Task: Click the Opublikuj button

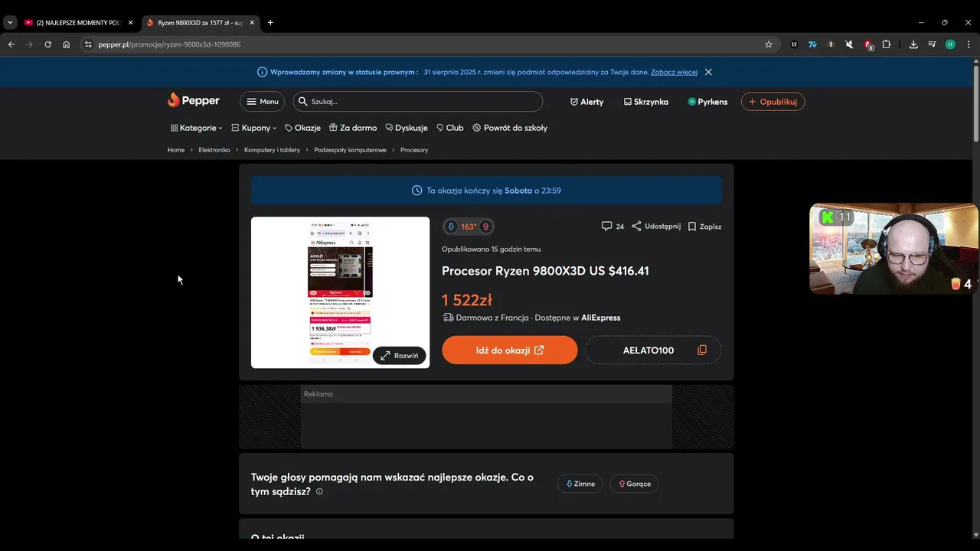Action: point(773,102)
